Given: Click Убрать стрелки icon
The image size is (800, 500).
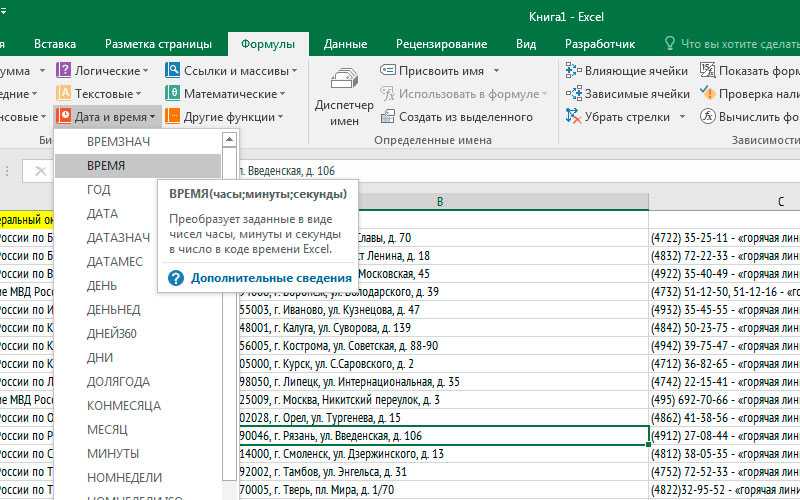Looking at the screenshot, I should 573,116.
